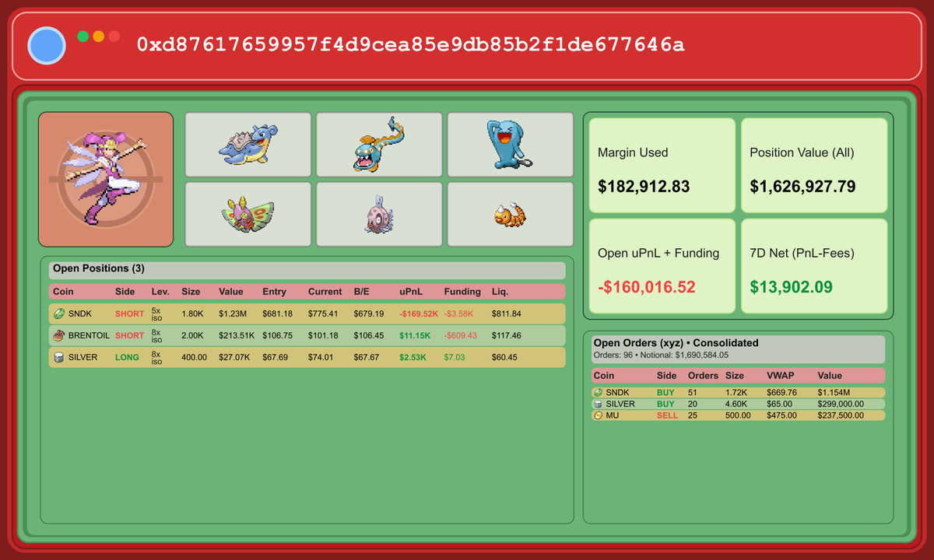Select the wallet address in the header
The image size is (934, 560).
pos(411,44)
